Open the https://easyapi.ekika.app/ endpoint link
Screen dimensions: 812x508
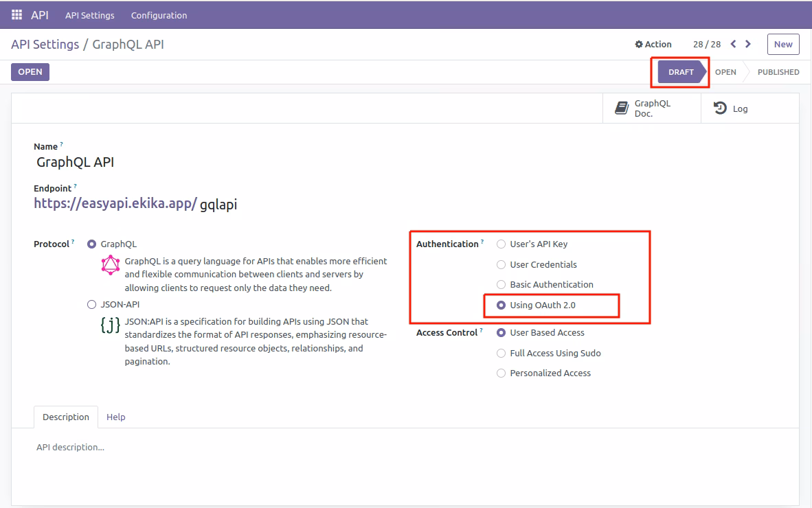(x=115, y=203)
